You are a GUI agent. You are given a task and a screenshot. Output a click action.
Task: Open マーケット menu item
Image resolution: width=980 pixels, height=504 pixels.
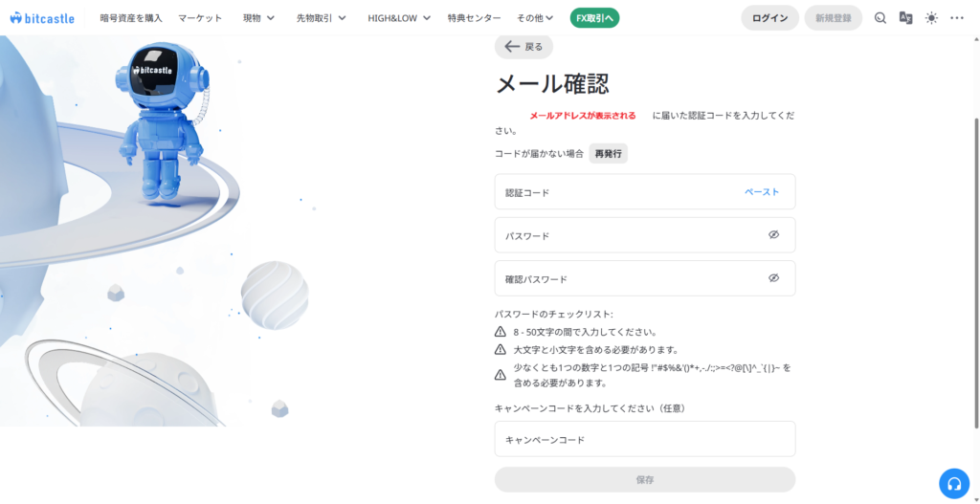(200, 18)
